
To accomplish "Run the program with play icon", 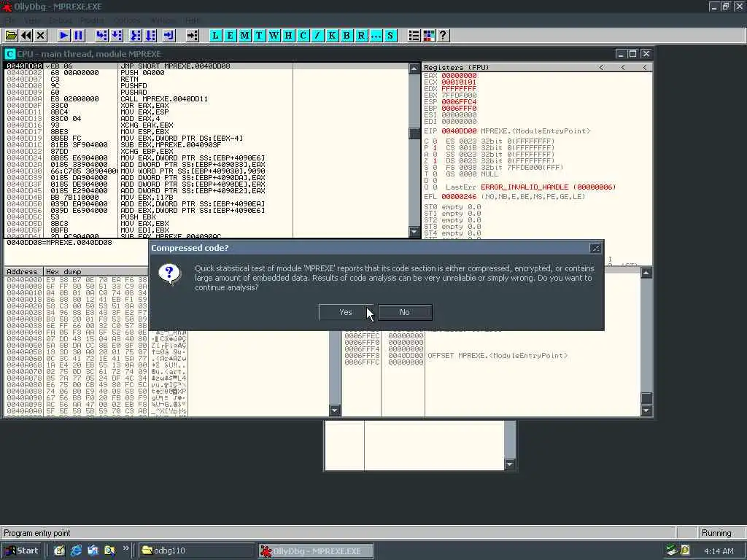I will pos(64,36).
